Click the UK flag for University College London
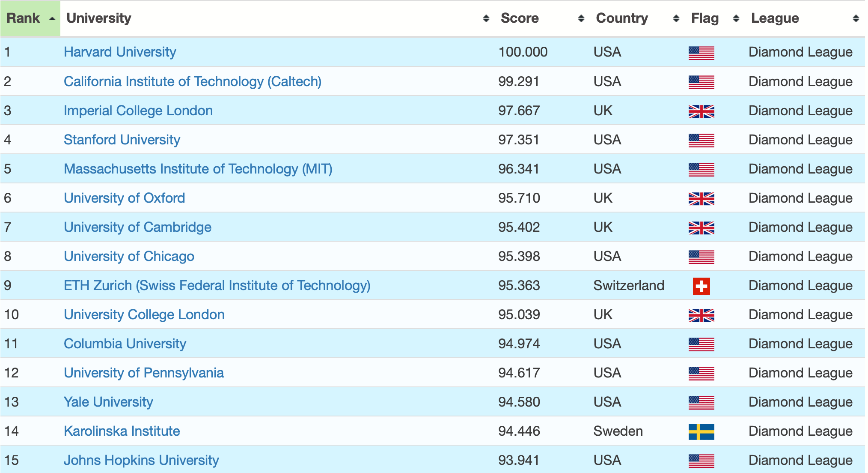Image resolution: width=868 pixels, height=473 pixels. click(x=701, y=315)
